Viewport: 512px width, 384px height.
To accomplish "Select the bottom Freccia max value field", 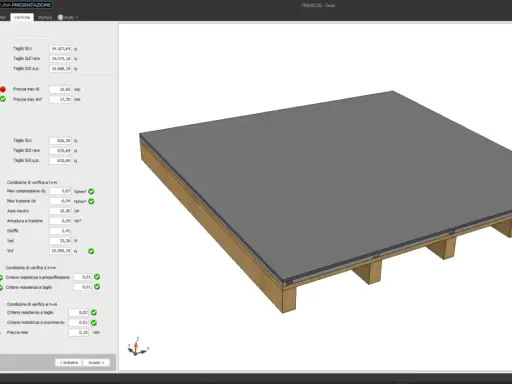I will coord(79,333).
